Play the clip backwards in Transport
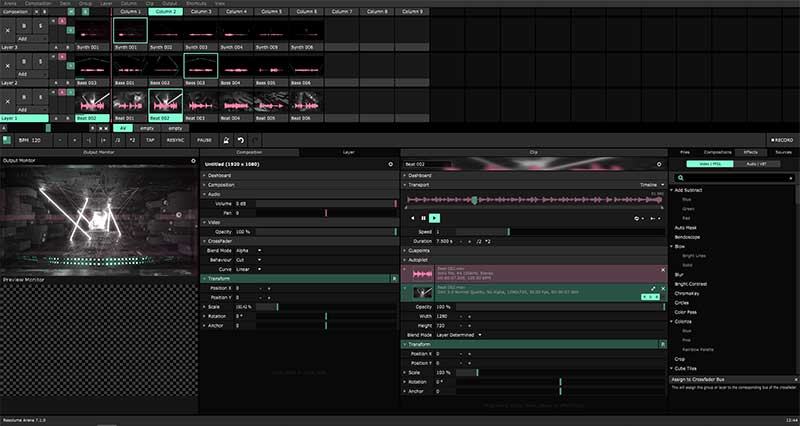 pyautogui.click(x=412, y=217)
